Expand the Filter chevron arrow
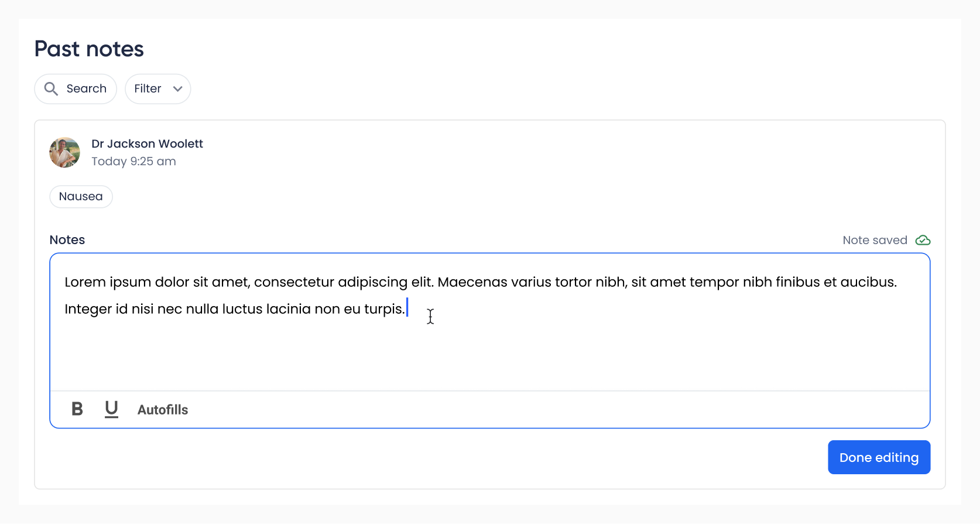Image resolution: width=980 pixels, height=524 pixels. (177, 89)
